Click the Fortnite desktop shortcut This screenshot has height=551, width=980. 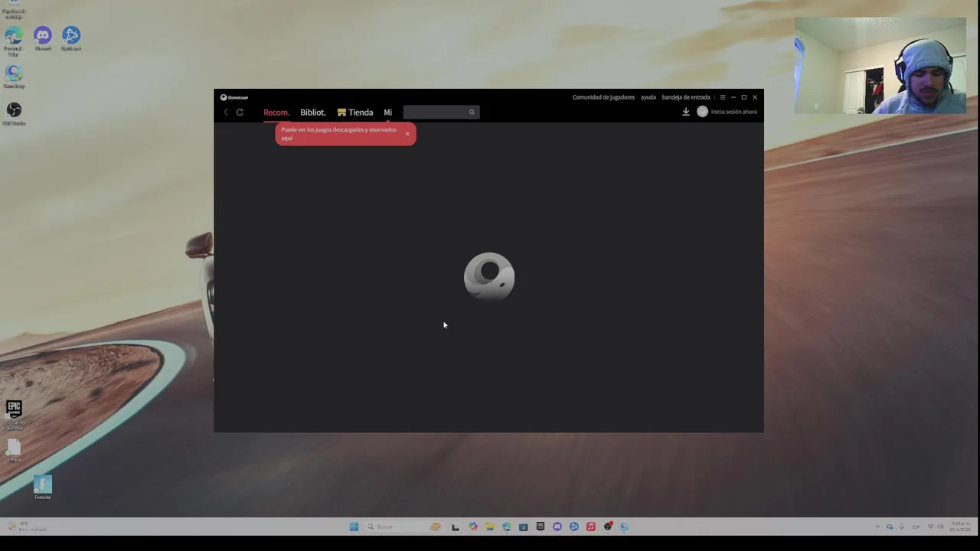(43, 487)
